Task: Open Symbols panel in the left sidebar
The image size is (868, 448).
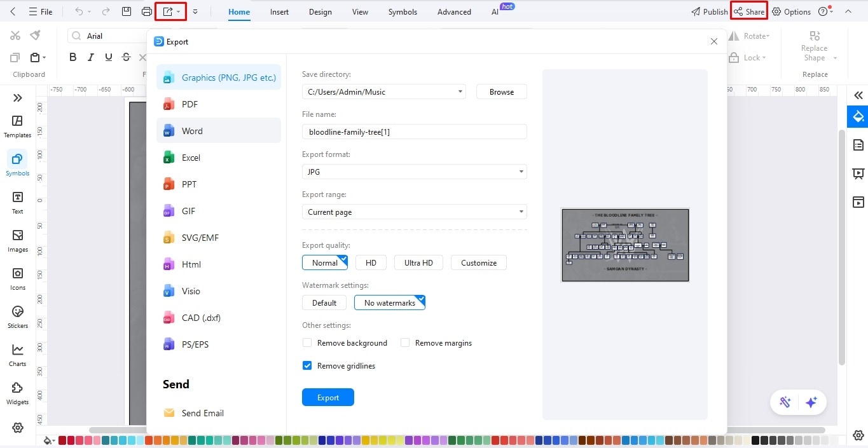Action: pos(17,164)
